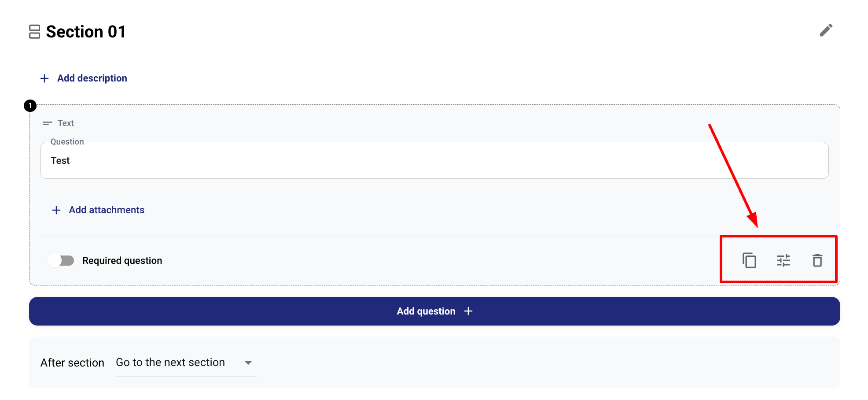The image size is (868, 400).
Task: Open question settings via the sliders icon
Action: click(783, 260)
